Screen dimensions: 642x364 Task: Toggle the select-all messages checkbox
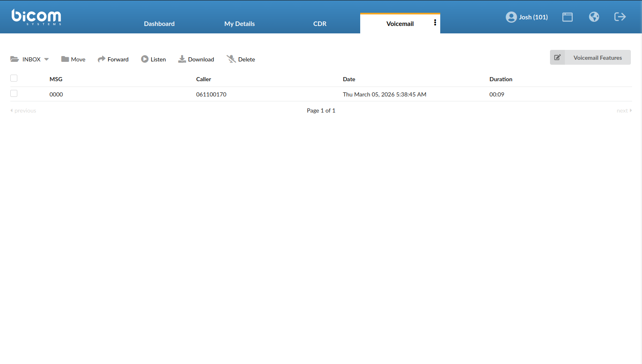point(14,78)
